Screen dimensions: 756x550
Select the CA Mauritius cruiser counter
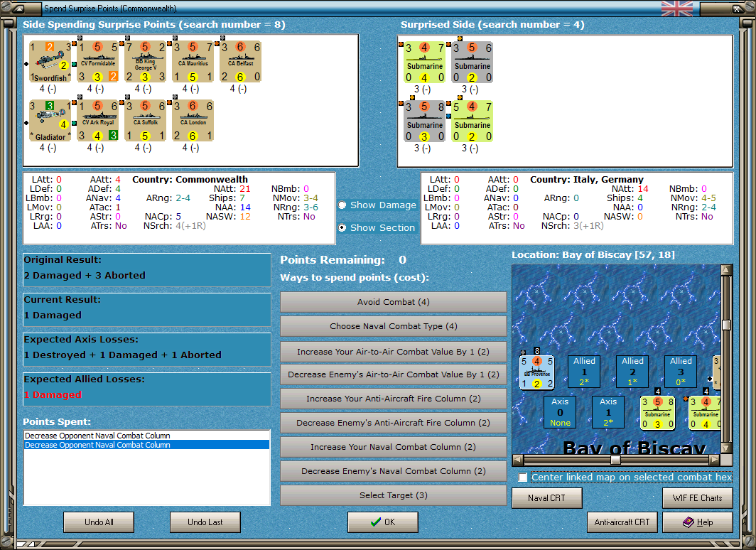click(193, 62)
